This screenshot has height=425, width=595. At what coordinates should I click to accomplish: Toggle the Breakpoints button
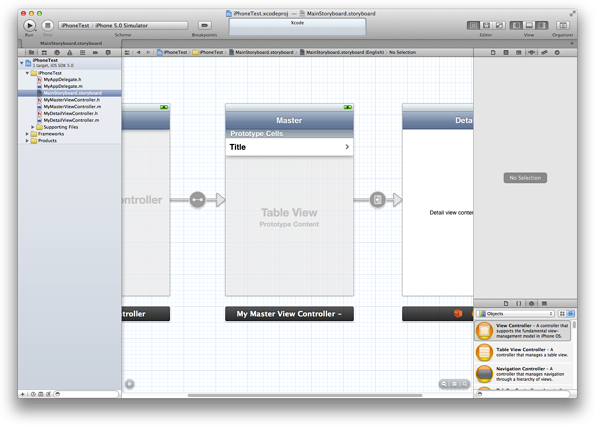point(205,25)
